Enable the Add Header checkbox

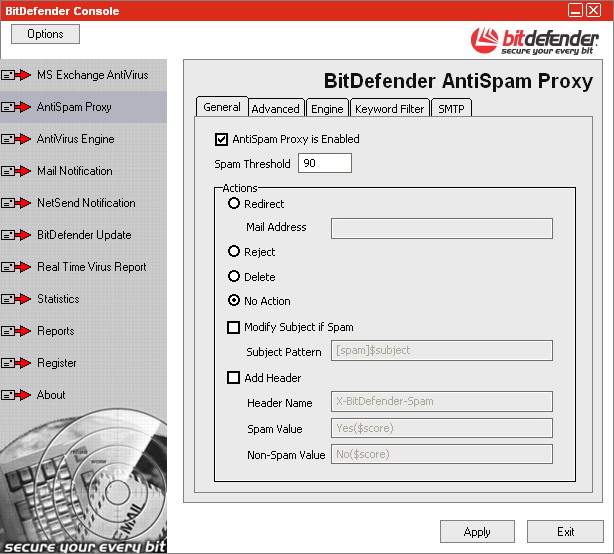(233, 378)
